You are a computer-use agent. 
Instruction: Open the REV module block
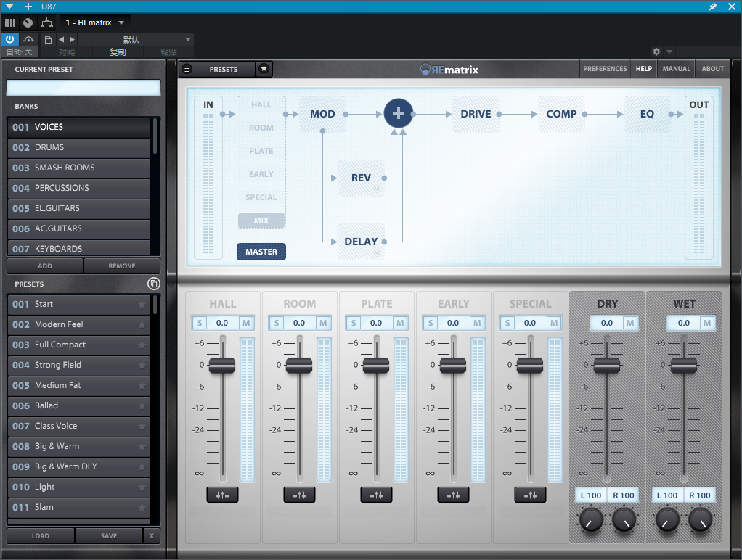tap(361, 178)
